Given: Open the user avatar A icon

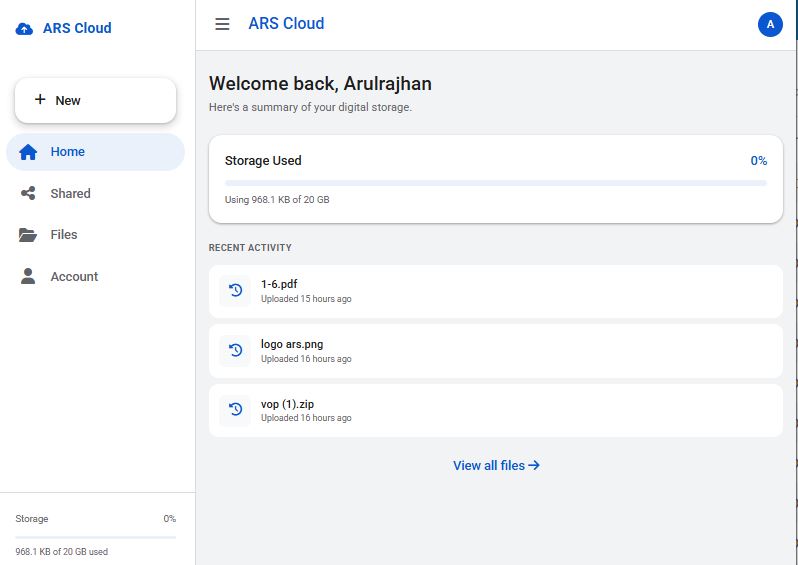Looking at the screenshot, I should 770,24.
